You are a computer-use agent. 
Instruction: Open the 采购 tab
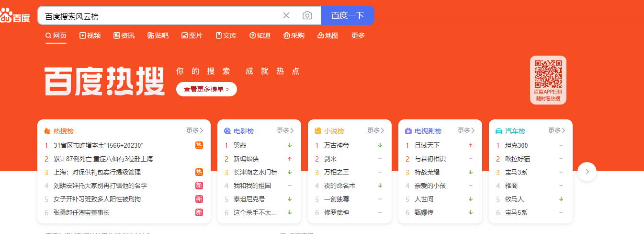point(294,35)
